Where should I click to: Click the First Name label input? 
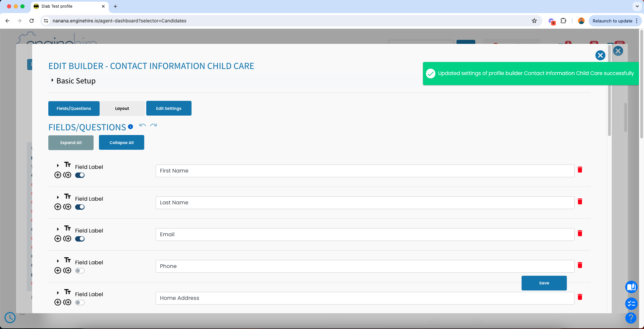[365, 171]
